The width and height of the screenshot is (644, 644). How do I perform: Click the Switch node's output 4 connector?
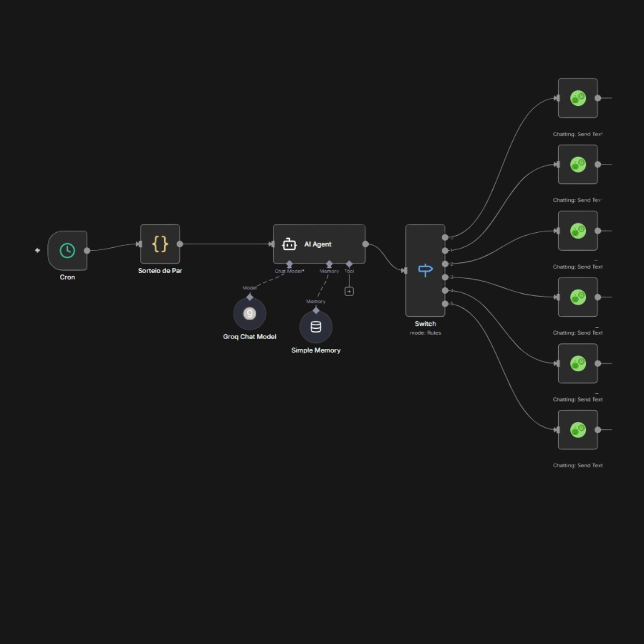tap(445, 291)
